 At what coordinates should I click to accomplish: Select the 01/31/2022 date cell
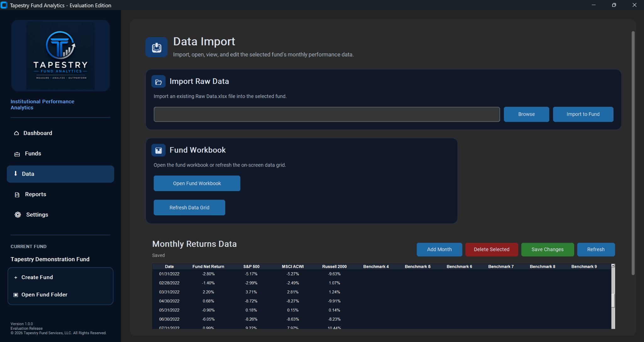pyautogui.click(x=169, y=274)
